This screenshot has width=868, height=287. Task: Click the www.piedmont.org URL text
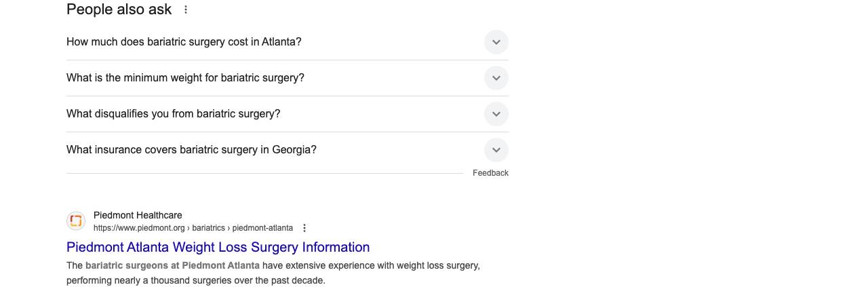(x=139, y=228)
